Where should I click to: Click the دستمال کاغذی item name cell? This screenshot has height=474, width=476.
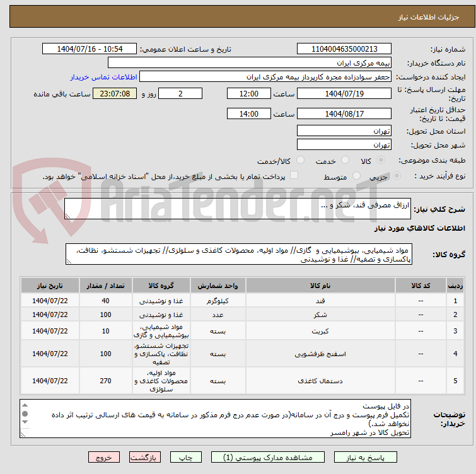pos(320,381)
